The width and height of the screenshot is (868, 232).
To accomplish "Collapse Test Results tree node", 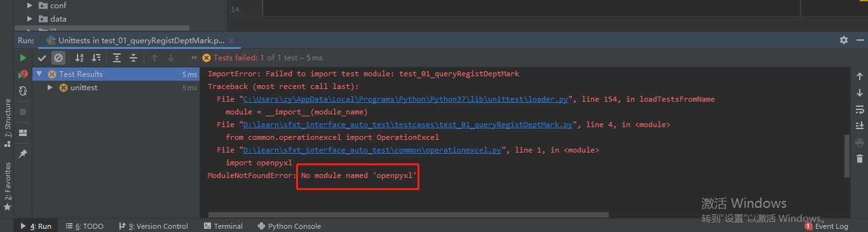I will (39, 74).
